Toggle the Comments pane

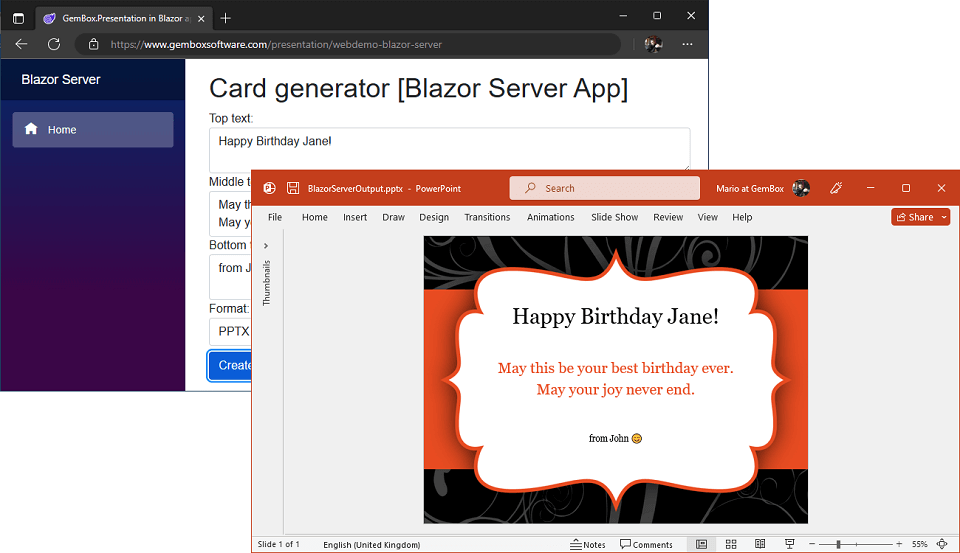pos(646,544)
